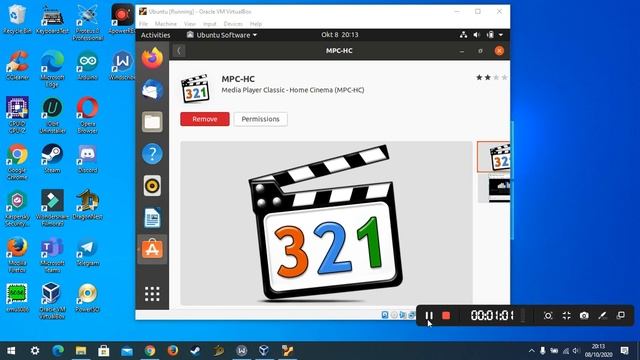Select the second MPC-HC screenshot thumbnail
This screenshot has width=640, height=360.
coord(494,188)
